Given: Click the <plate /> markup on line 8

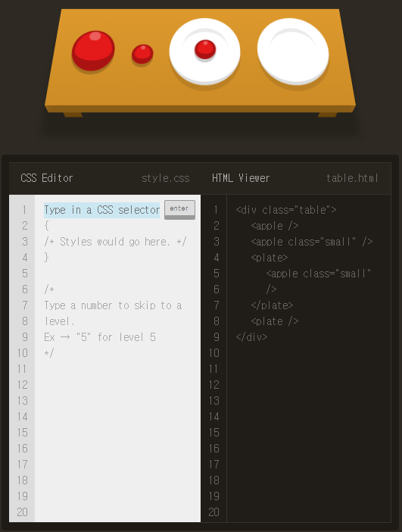Looking at the screenshot, I should click(x=275, y=321).
